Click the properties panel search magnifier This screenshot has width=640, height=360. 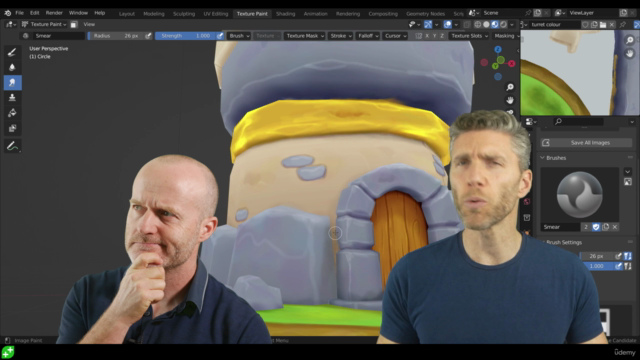[x=558, y=121]
